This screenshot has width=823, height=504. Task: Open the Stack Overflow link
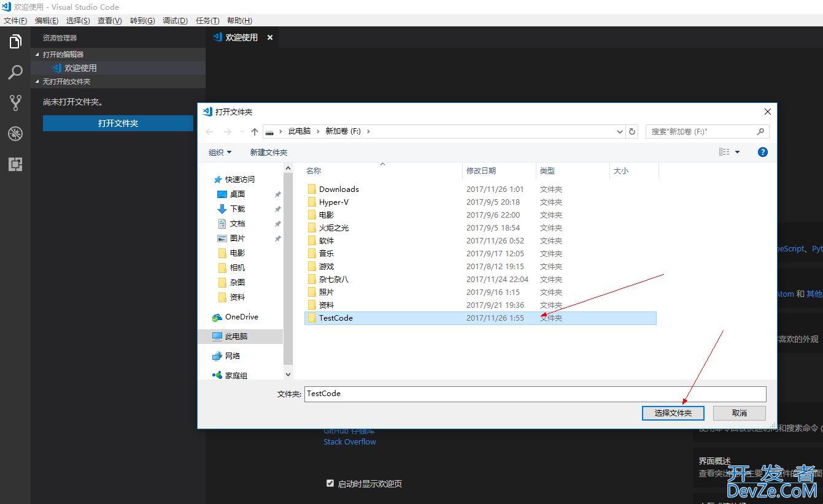[350, 441]
